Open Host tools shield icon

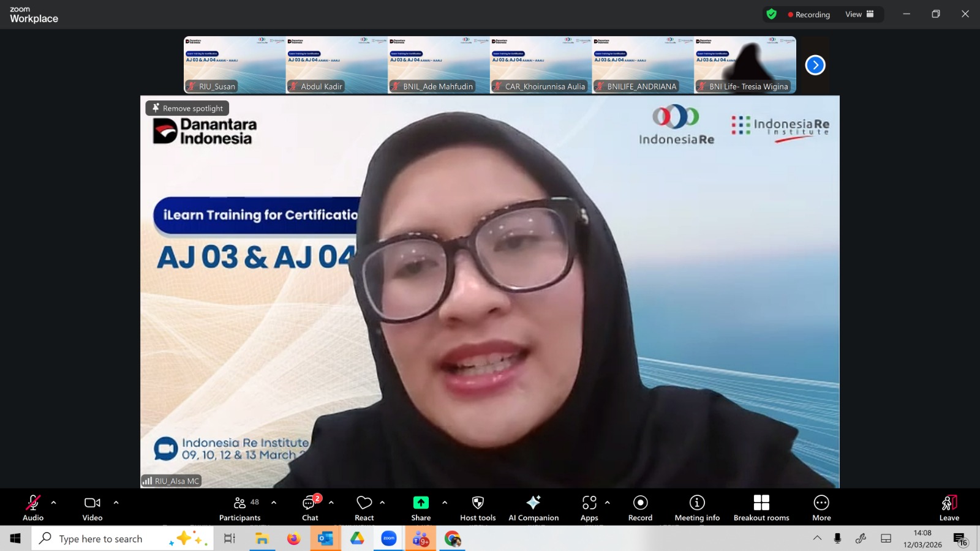[x=478, y=503]
